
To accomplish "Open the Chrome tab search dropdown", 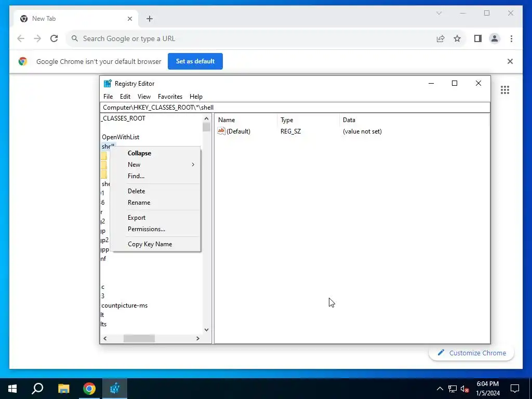I will (x=438, y=13).
